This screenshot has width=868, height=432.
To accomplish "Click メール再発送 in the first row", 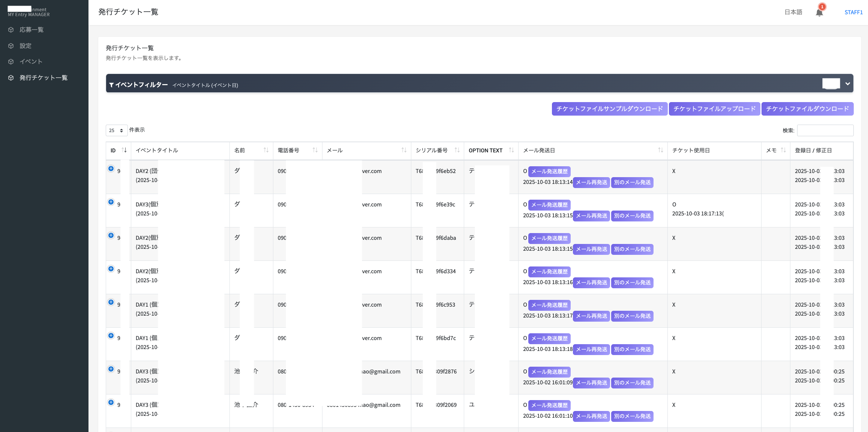I will (591, 182).
